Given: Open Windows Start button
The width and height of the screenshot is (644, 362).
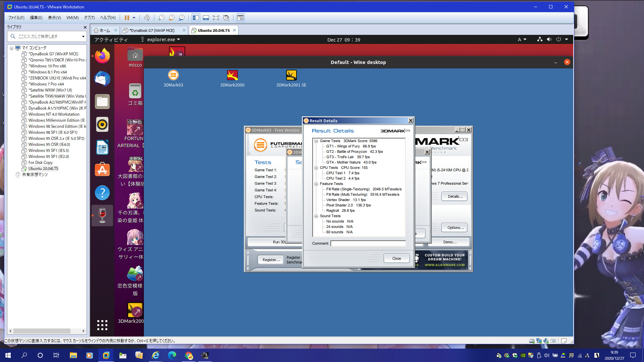Looking at the screenshot, I should tap(8, 355).
